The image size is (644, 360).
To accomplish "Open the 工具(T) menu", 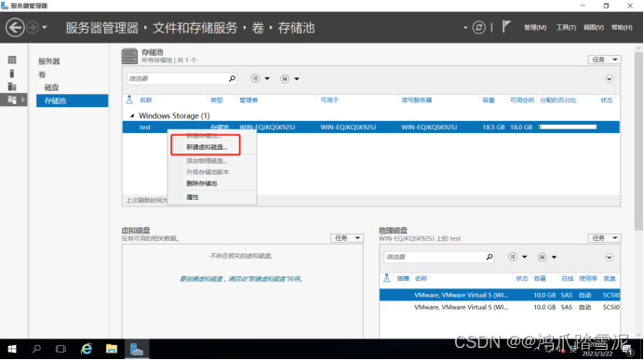I will pyautogui.click(x=566, y=28).
